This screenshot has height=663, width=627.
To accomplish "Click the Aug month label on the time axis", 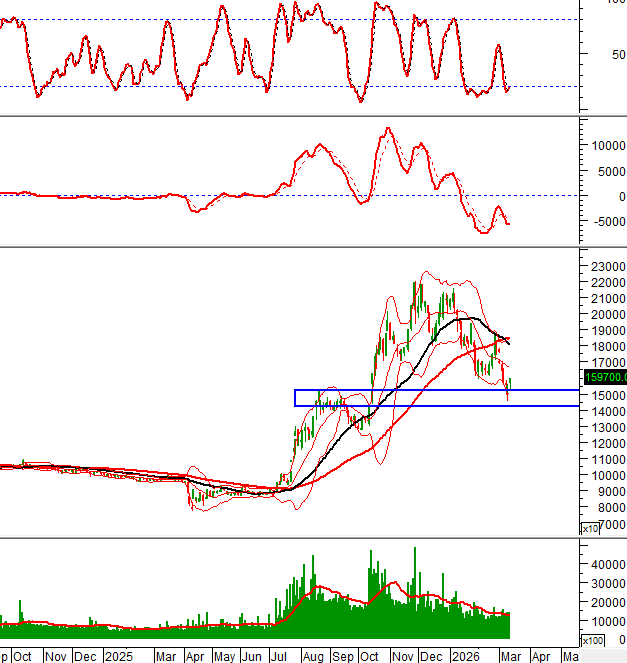I will 313,656.
